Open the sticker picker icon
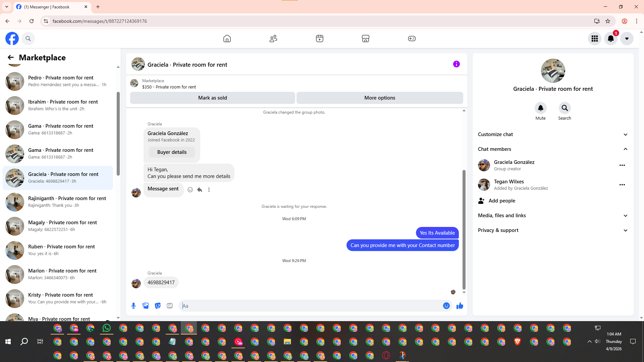 (158, 306)
